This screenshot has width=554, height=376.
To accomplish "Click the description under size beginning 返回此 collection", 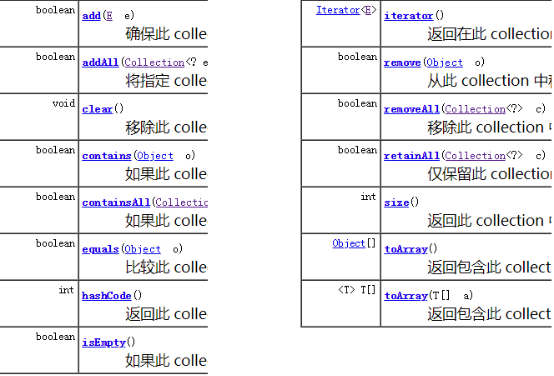I will 489,221.
